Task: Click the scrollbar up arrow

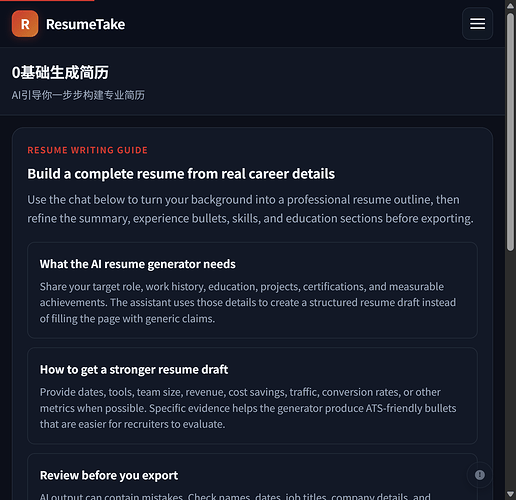Action: [510, 5]
